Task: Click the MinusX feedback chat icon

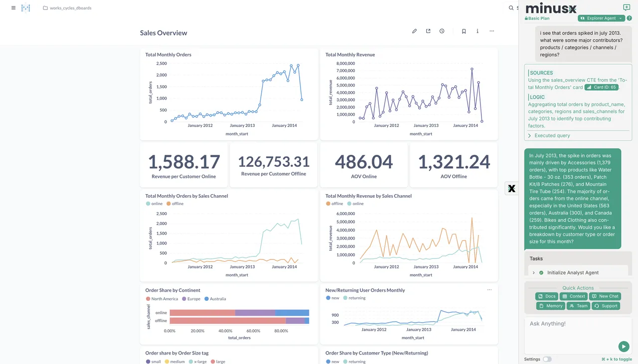Action: point(627,7)
